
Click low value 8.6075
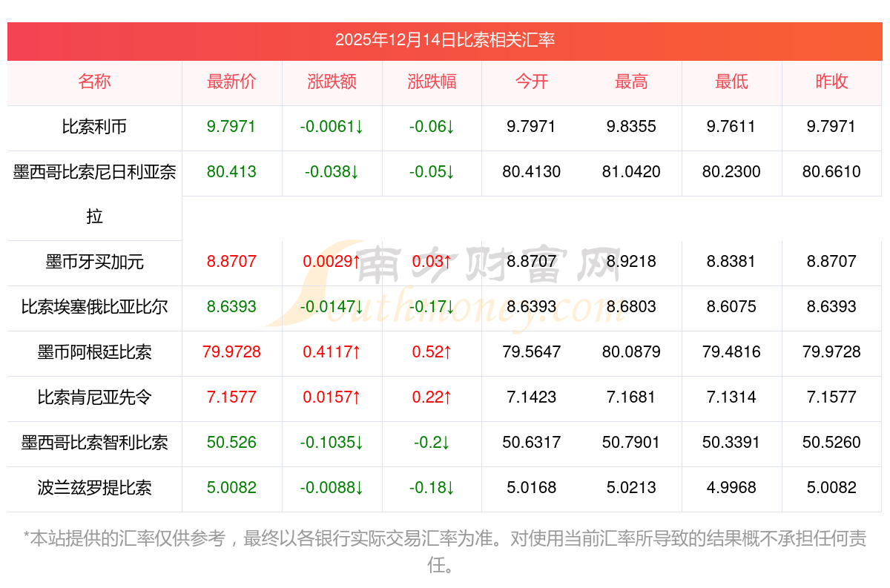[731, 307]
